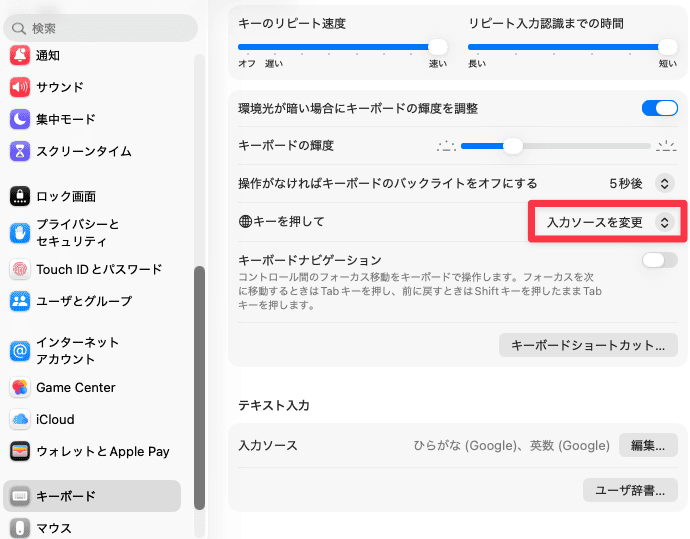This screenshot has width=690, height=539.
Task: Click the magnifying glass search icon
Action: (x=18, y=29)
